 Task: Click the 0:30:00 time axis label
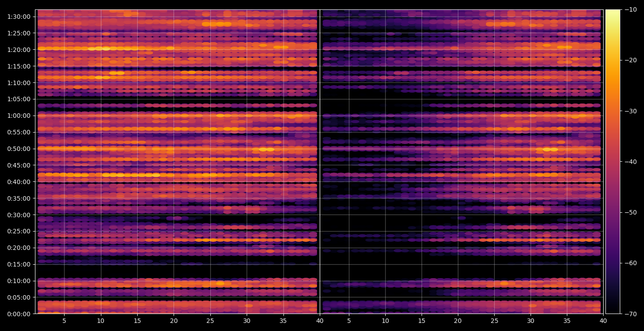tap(19, 215)
